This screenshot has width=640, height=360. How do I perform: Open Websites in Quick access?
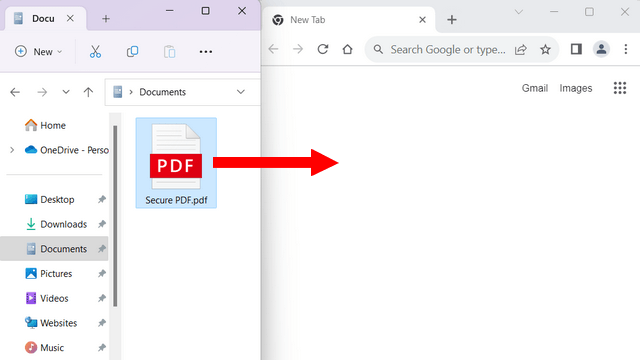click(51, 323)
